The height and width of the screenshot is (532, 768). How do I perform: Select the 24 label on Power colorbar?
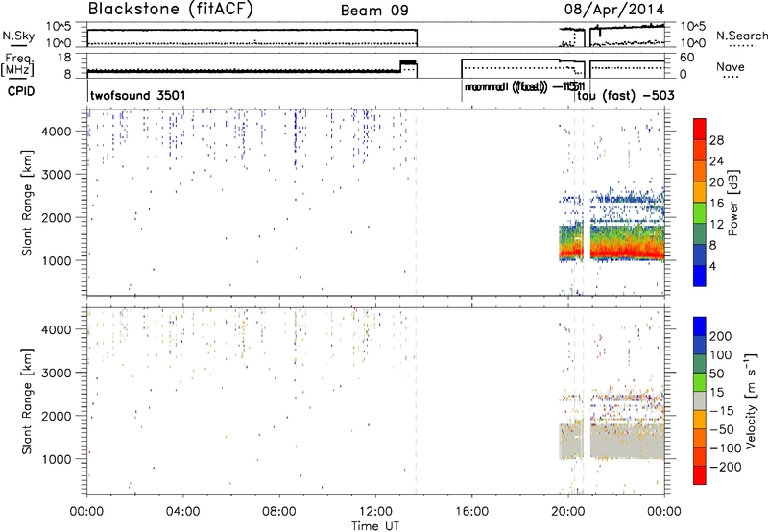click(716, 161)
